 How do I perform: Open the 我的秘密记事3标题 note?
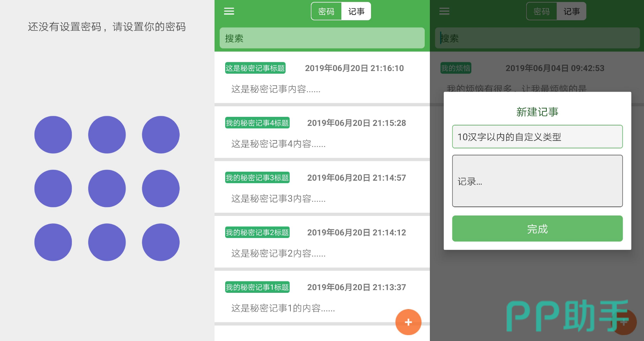pyautogui.click(x=322, y=188)
